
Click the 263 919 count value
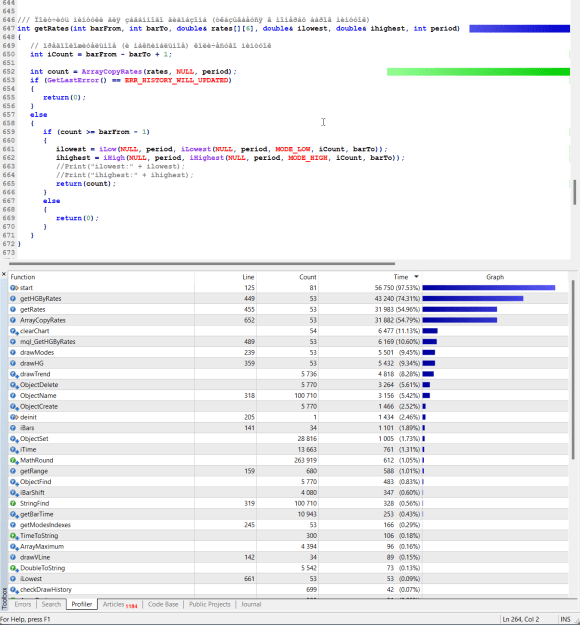[305, 460]
